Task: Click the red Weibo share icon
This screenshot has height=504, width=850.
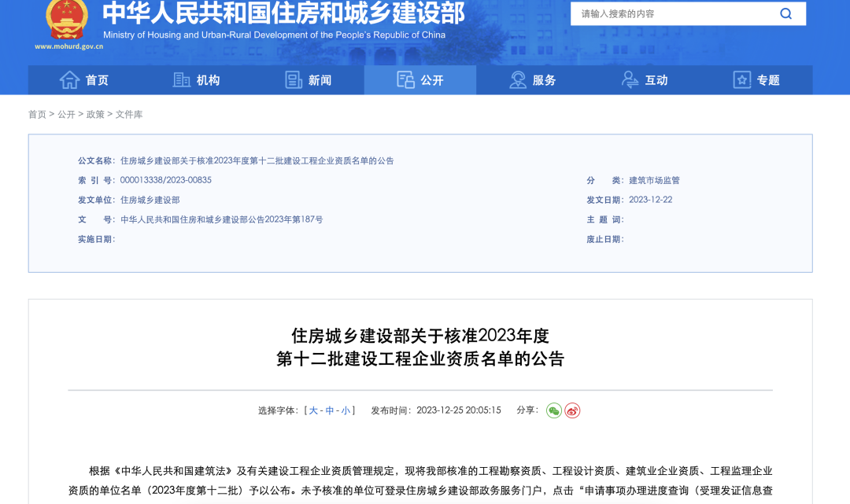Action: click(572, 410)
